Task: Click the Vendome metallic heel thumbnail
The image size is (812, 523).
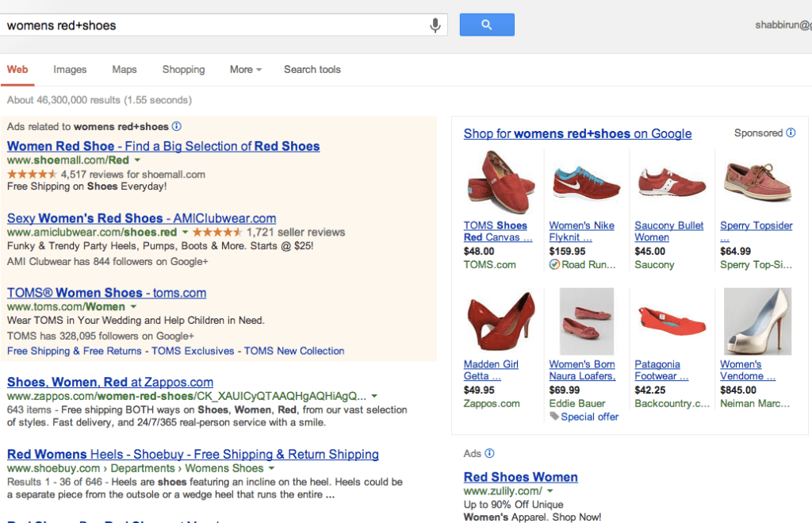Action: pyautogui.click(x=757, y=321)
